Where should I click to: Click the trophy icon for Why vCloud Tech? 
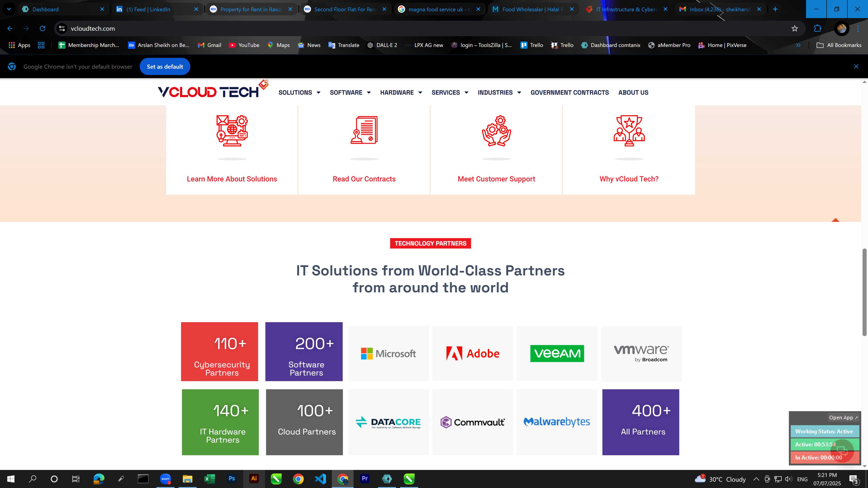[629, 131]
